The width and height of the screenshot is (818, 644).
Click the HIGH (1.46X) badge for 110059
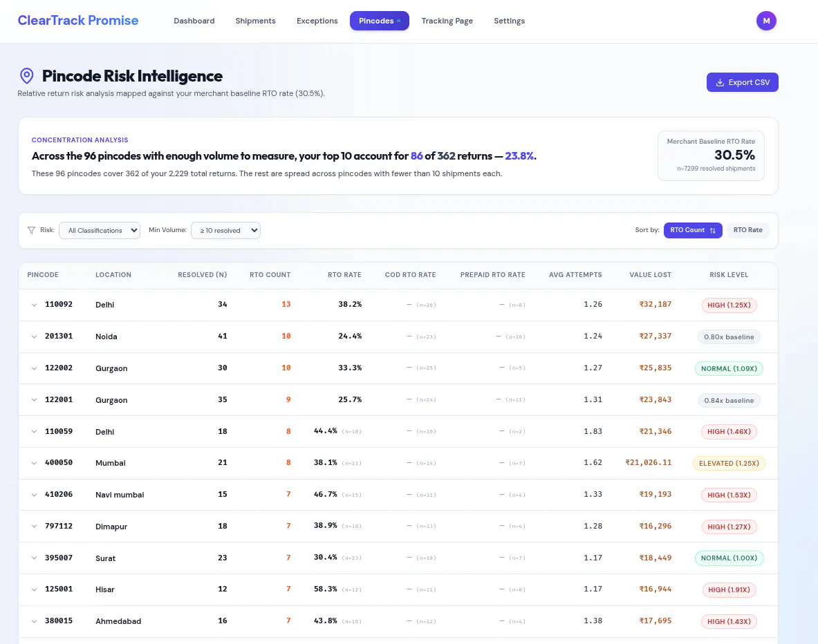point(729,432)
